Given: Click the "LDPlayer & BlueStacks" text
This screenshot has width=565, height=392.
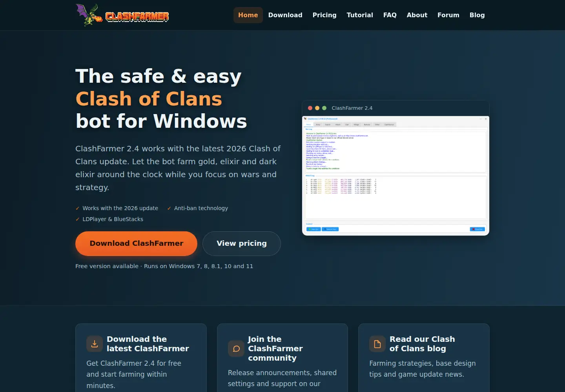Looking at the screenshot, I should point(113,219).
